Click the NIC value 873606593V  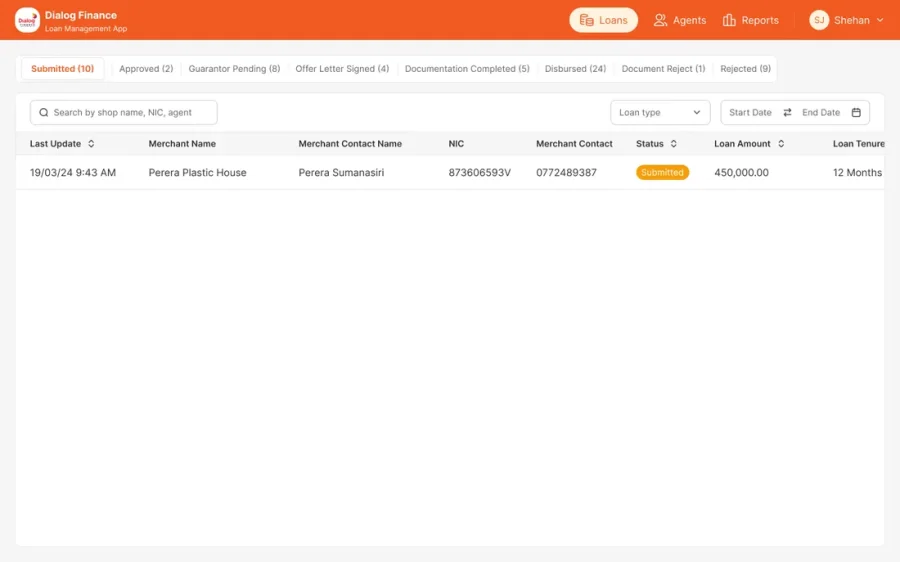coord(479,172)
